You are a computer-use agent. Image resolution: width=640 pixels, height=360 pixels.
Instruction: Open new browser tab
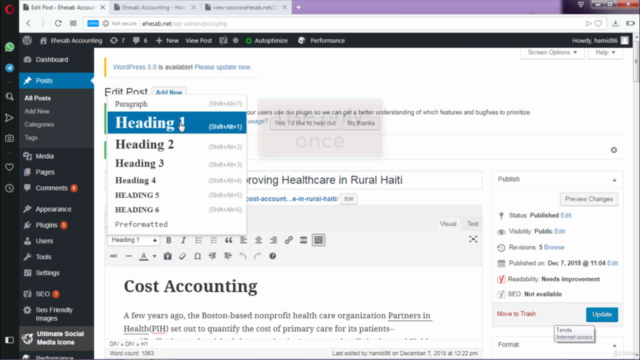point(298,7)
